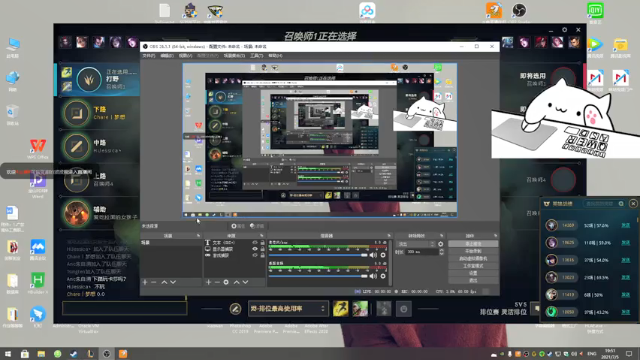640x360 pixels.
Task: Open the WPS Office desktop shortcut
Action: [x=38, y=149]
